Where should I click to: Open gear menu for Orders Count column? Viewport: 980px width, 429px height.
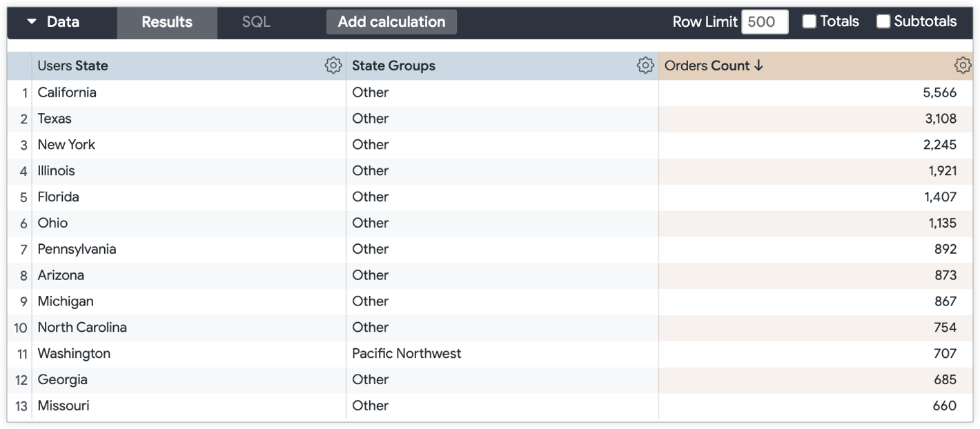[962, 66]
